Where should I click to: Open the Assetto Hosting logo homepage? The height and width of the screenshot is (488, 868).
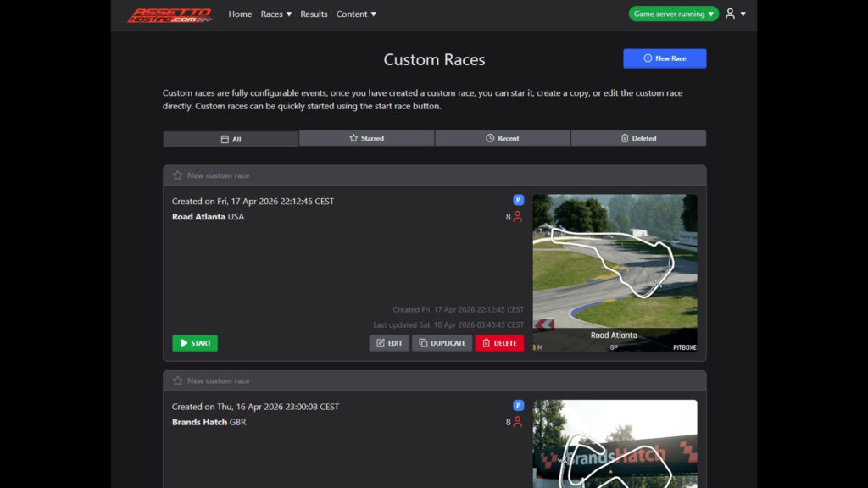(x=170, y=15)
